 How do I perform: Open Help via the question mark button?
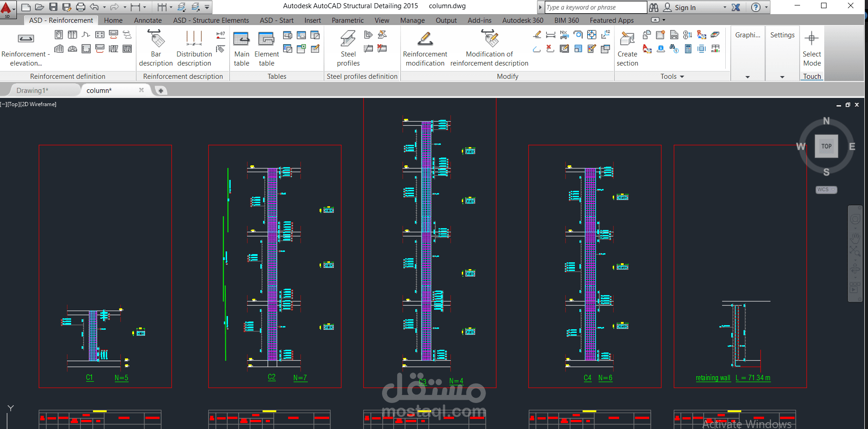pyautogui.click(x=755, y=7)
